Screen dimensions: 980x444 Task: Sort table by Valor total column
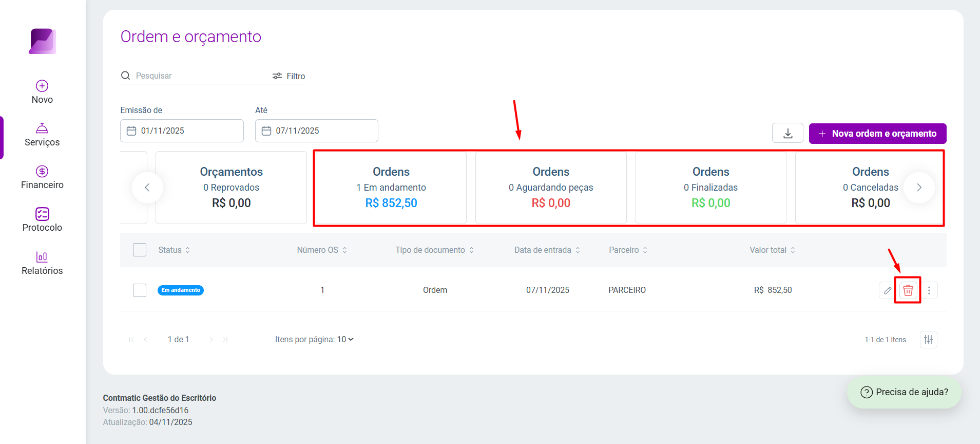click(x=773, y=250)
